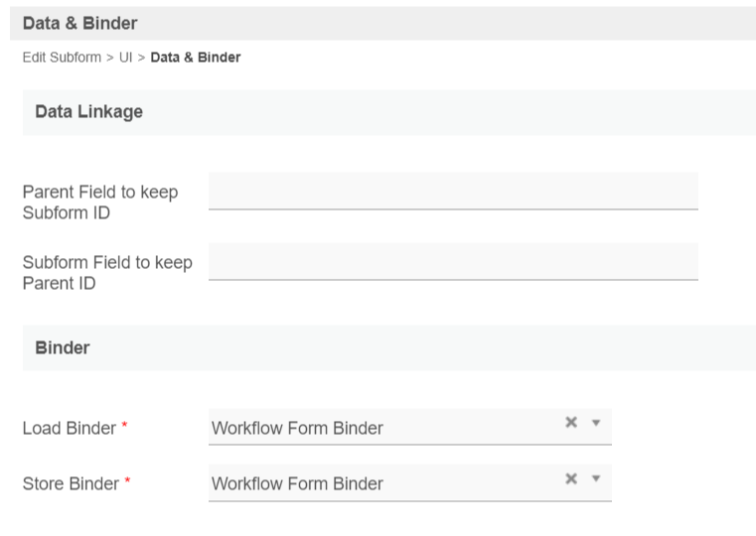Click the Subform Field to keep Parent ID label
This screenshot has width=756, height=536.
point(106,273)
